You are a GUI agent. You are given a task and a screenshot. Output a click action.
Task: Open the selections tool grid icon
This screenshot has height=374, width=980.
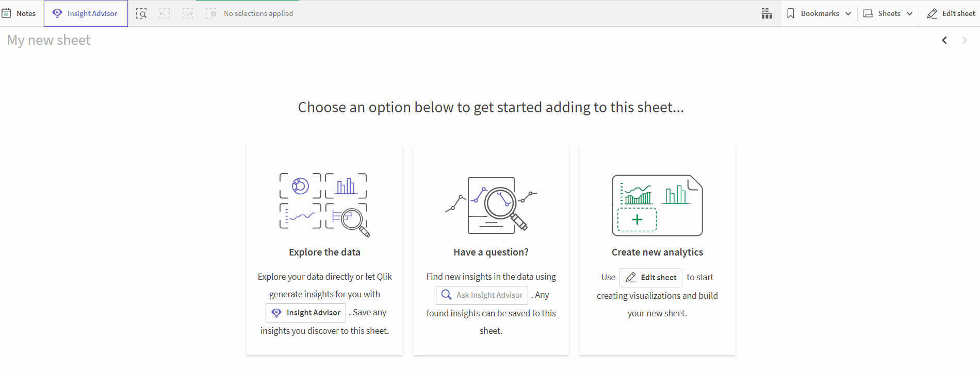tap(767, 13)
